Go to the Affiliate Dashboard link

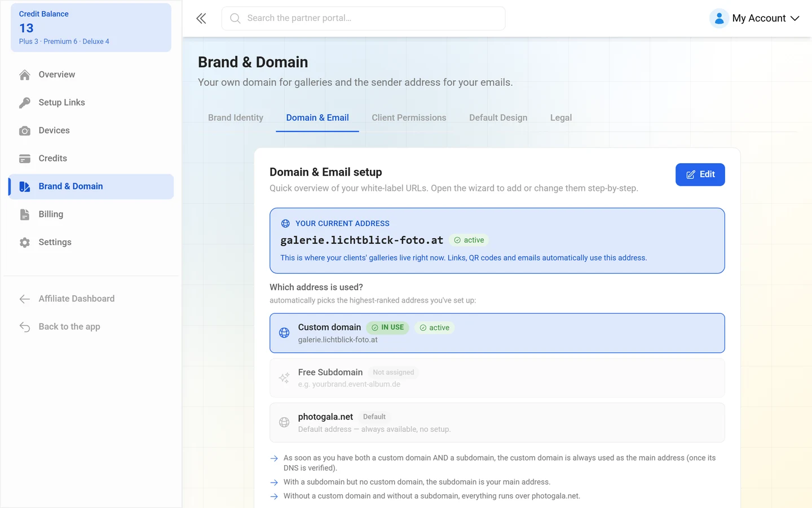pos(91,299)
